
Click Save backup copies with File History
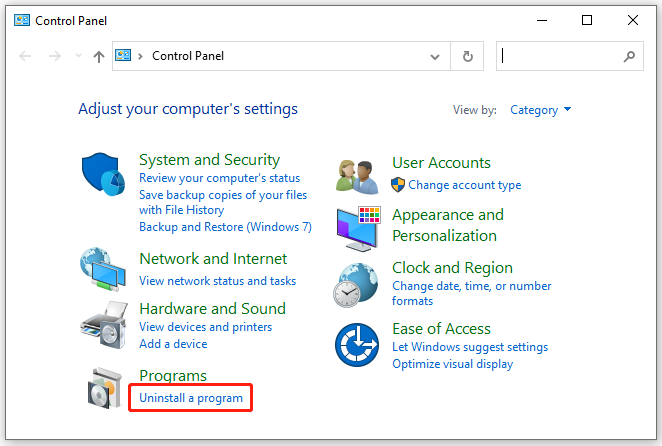pyautogui.click(x=223, y=202)
